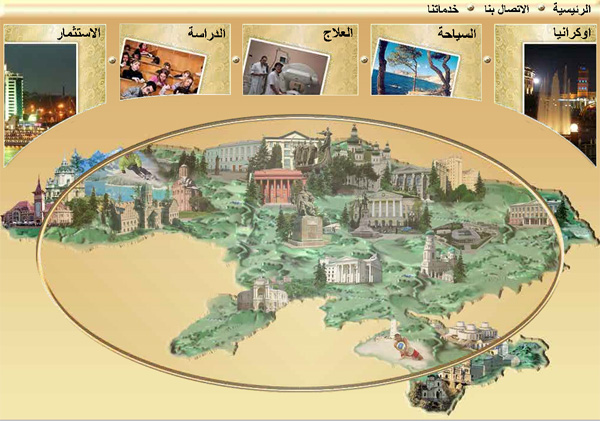Open the الاتصال بنا contact link
Viewport: 600px width, 421px height.
coord(508,9)
